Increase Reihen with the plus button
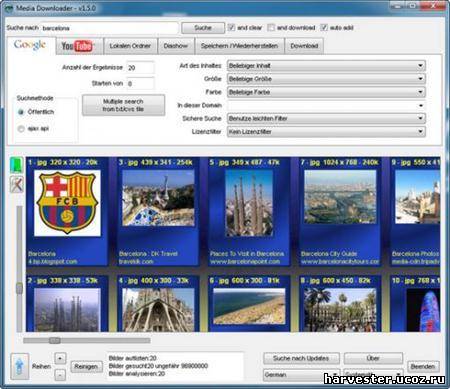Viewport: 450px width, 389px height. tap(60, 359)
